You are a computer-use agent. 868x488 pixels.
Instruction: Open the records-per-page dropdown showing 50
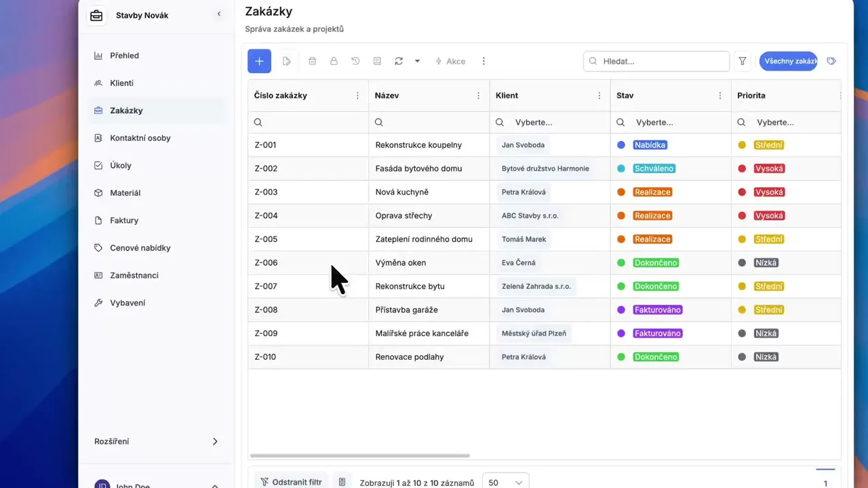pos(505,482)
